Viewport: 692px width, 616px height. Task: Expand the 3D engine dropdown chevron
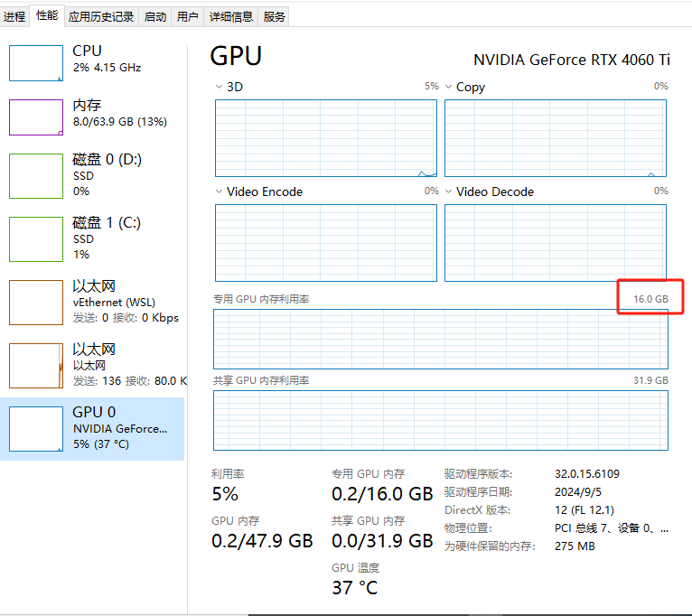[x=220, y=87]
